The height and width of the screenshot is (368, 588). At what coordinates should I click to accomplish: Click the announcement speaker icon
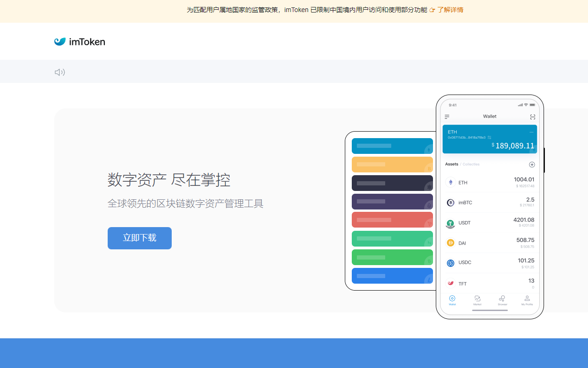[x=60, y=72]
